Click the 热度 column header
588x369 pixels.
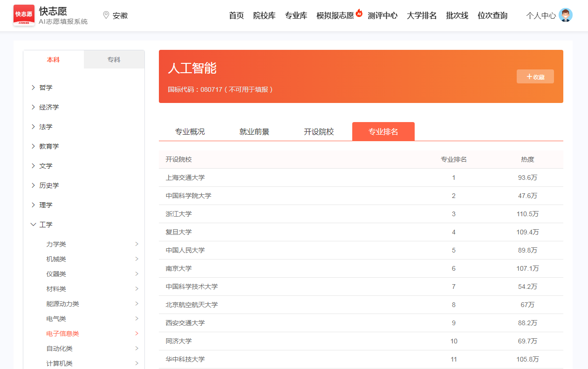coord(527,159)
